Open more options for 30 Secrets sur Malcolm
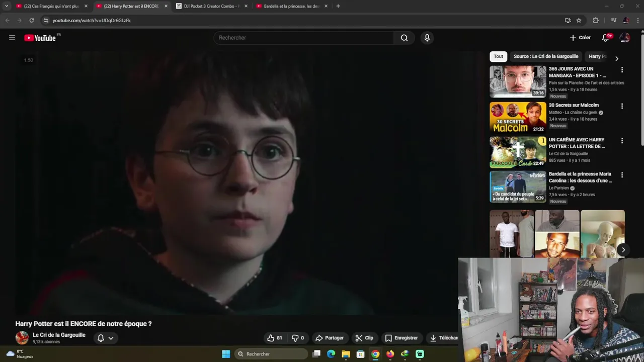The image size is (644, 362). point(622,106)
